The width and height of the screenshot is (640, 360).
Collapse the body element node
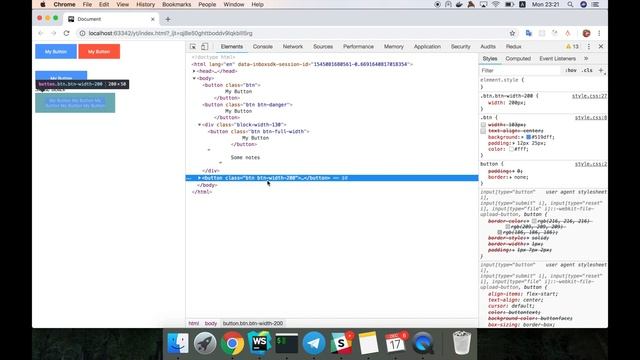coord(194,78)
